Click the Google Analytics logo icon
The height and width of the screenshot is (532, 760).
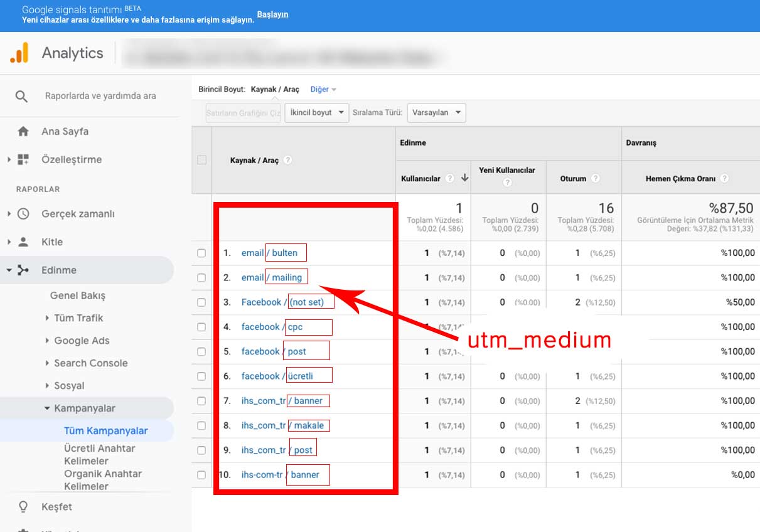(x=19, y=53)
